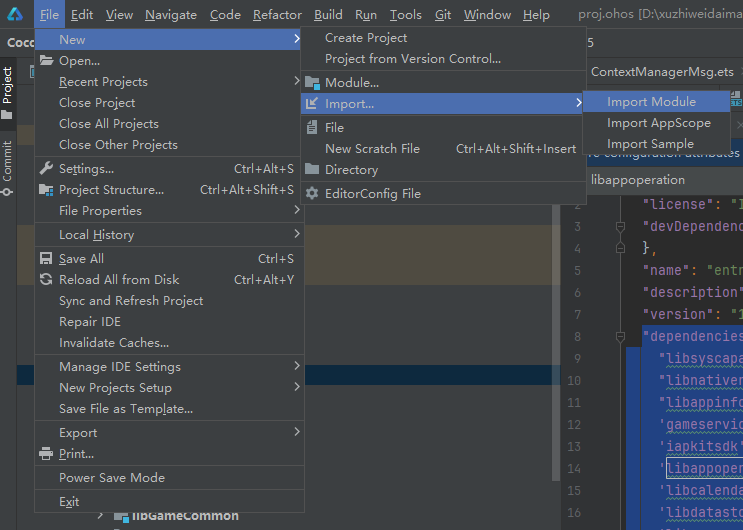This screenshot has height=530, width=743.
Task: Open the Run menu
Action: [x=366, y=15]
